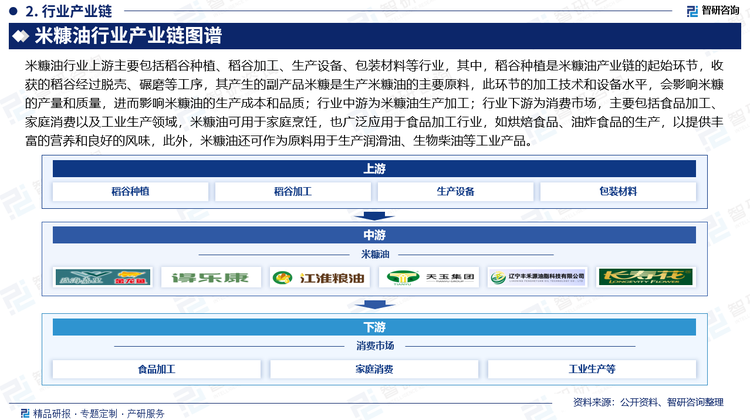The width and height of the screenshot is (750, 420).
Task: Click the small logo icon in the footer
Action: [x=25, y=413]
